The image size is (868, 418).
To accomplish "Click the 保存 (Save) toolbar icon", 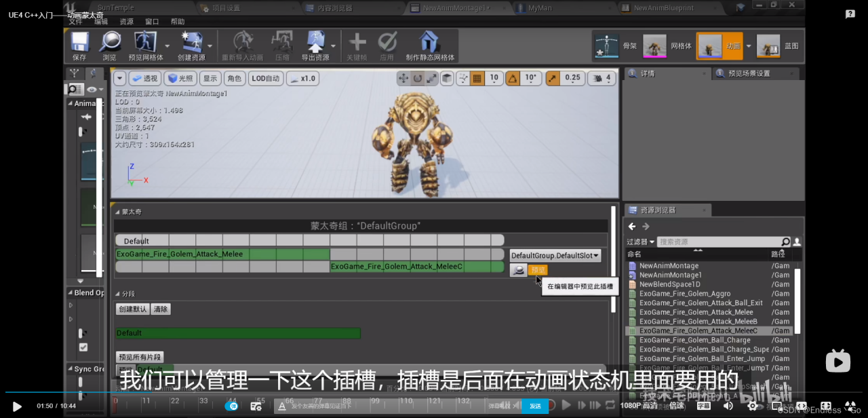I will pos(79,41).
